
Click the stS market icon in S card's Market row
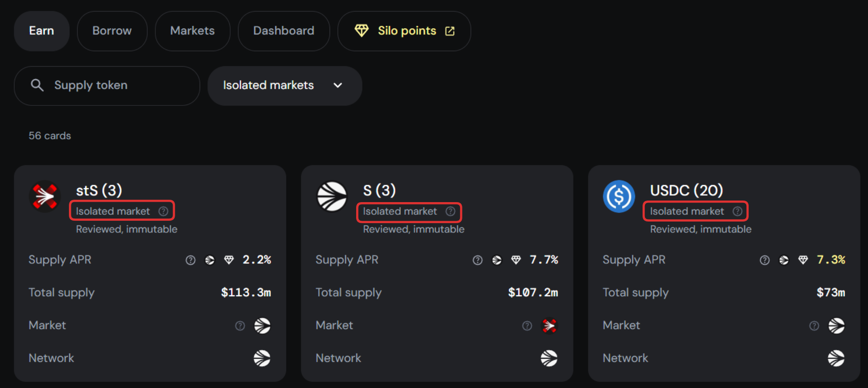[x=549, y=326]
